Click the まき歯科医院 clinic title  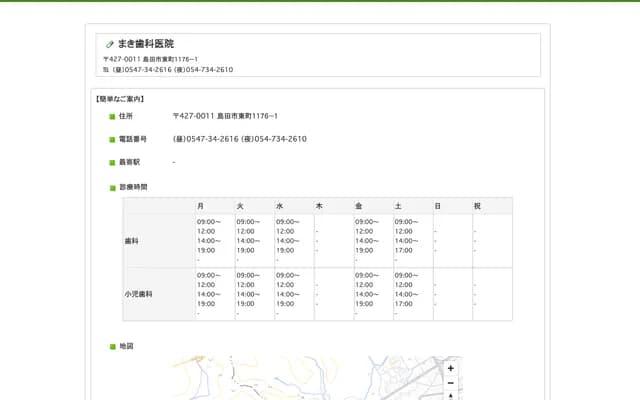pos(145,44)
